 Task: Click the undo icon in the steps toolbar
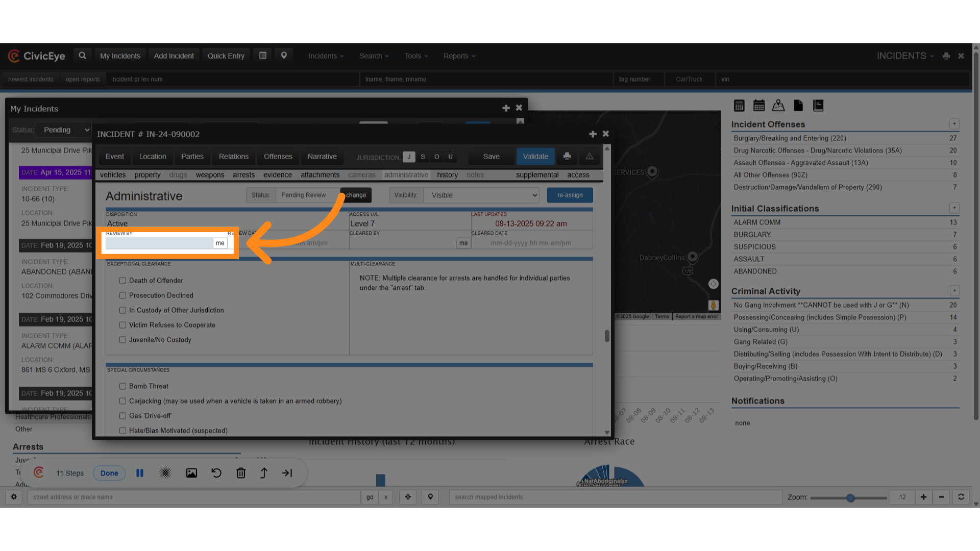(x=216, y=473)
